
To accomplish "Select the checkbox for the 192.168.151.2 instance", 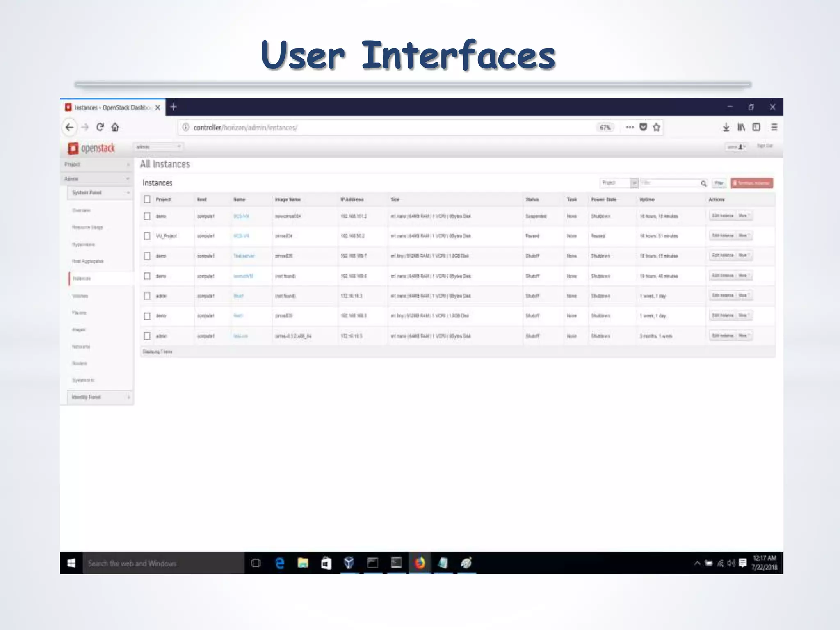I will coord(147,216).
